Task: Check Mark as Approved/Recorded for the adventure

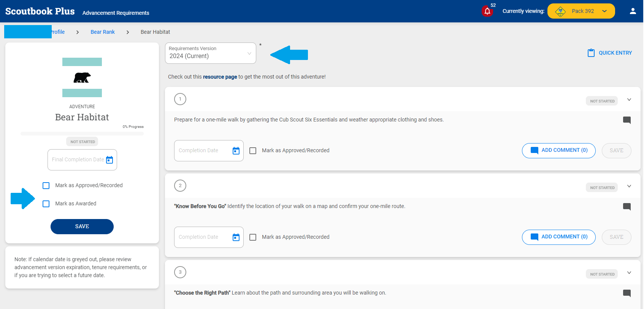Action: pos(46,186)
